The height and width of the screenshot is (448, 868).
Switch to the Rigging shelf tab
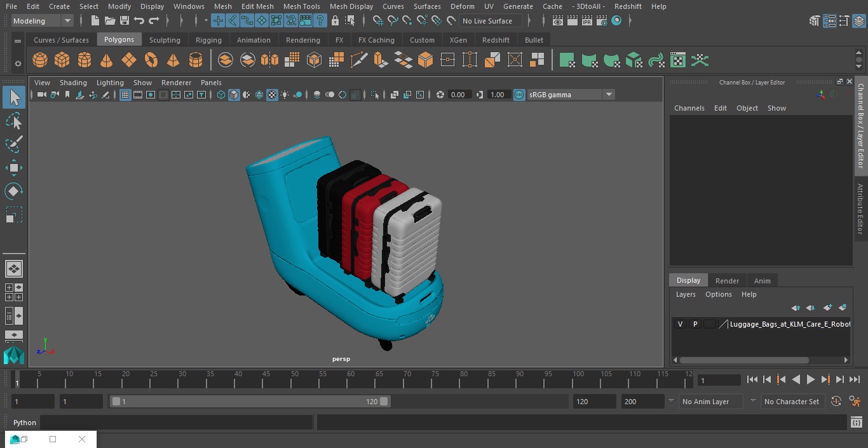208,40
